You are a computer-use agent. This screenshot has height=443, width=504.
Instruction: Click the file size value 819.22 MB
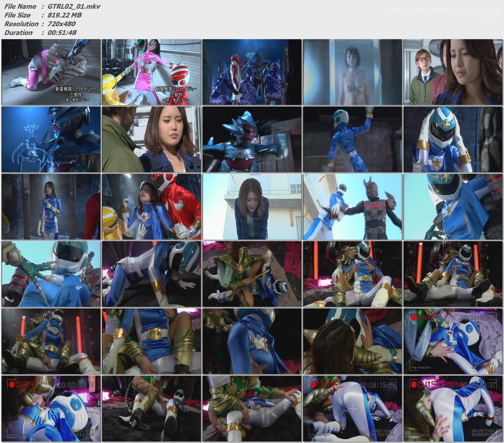coord(65,15)
